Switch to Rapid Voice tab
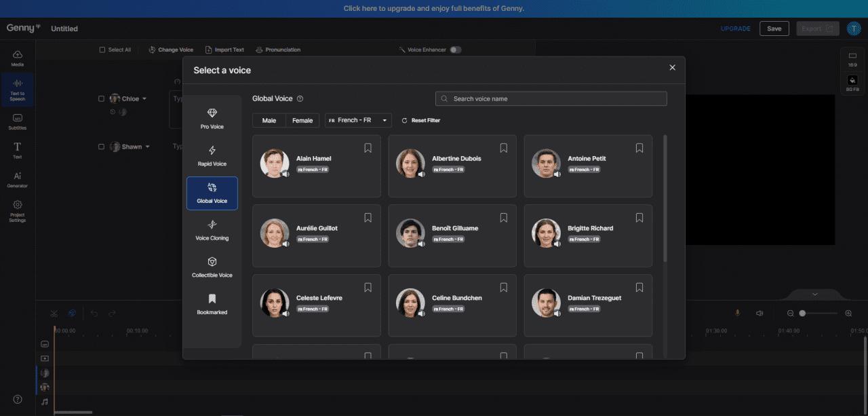This screenshot has width=868, height=416. 212,156
